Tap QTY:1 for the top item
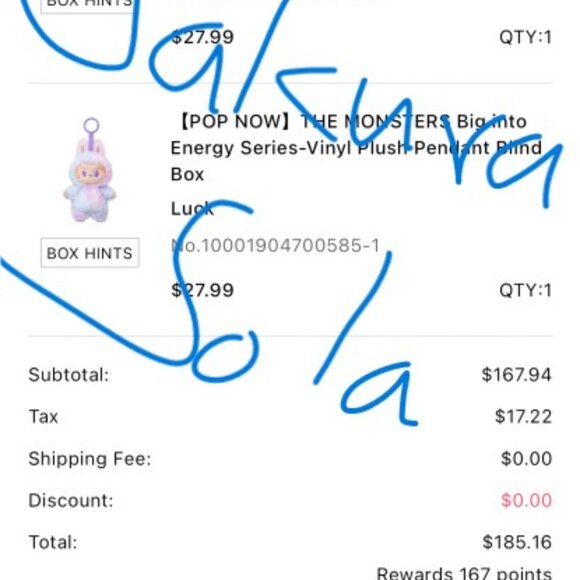Screen dimensions: 580x580 [x=526, y=37]
